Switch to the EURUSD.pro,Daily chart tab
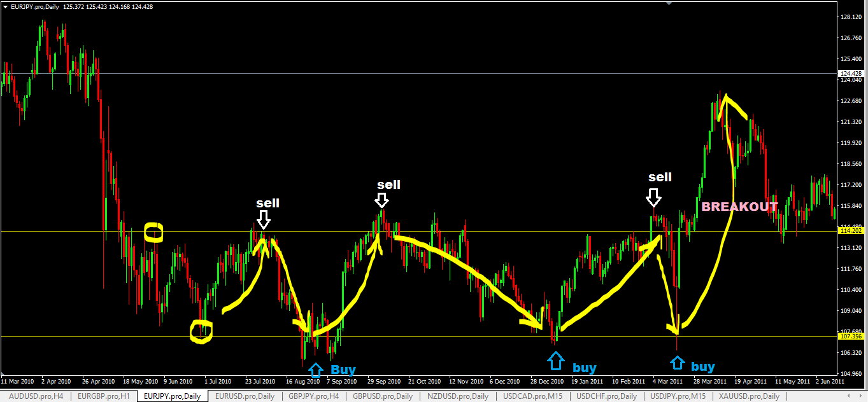 [245, 396]
